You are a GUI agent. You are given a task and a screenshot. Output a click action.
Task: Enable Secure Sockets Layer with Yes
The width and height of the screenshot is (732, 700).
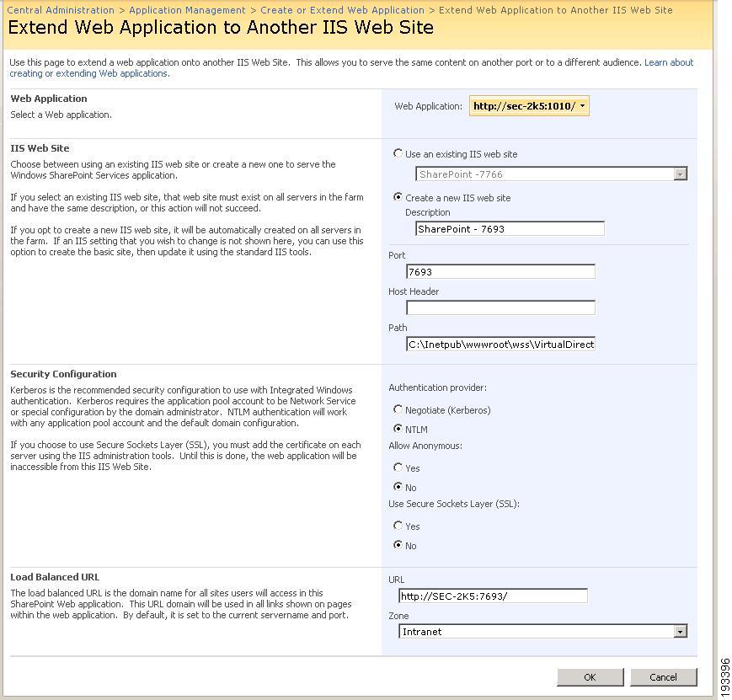[x=398, y=526]
